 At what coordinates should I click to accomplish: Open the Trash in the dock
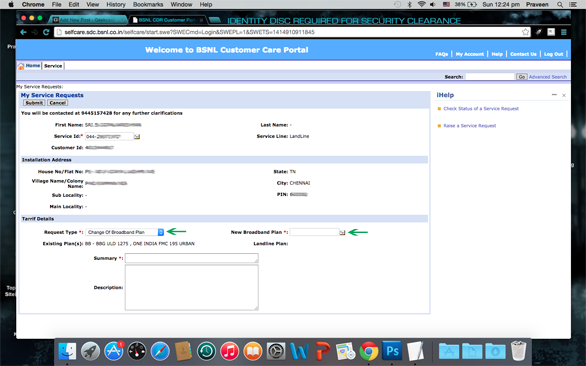point(518,351)
